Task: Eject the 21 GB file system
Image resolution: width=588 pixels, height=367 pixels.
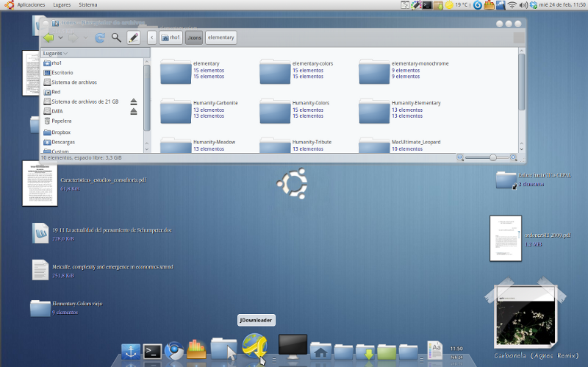Action: coord(134,101)
